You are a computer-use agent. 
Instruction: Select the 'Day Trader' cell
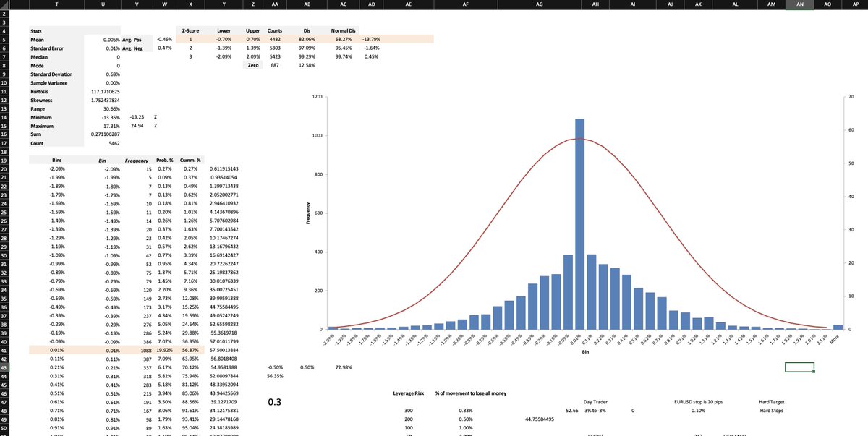[596, 402]
